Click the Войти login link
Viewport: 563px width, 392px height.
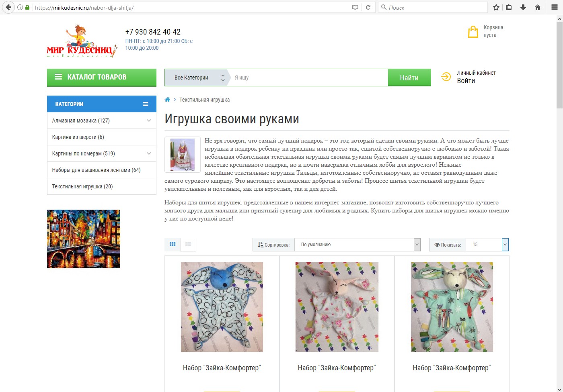(x=466, y=81)
